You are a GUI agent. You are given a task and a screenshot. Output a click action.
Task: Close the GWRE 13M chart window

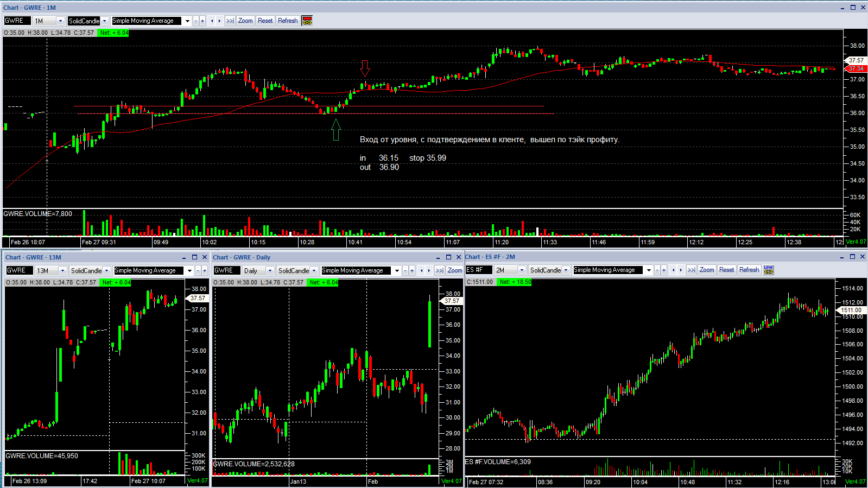point(205,257)
